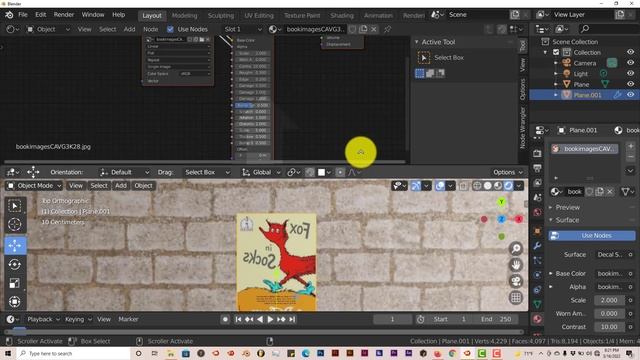The image size is (640, 360).
Task: Open the Window menu
Action: point(93,15)
